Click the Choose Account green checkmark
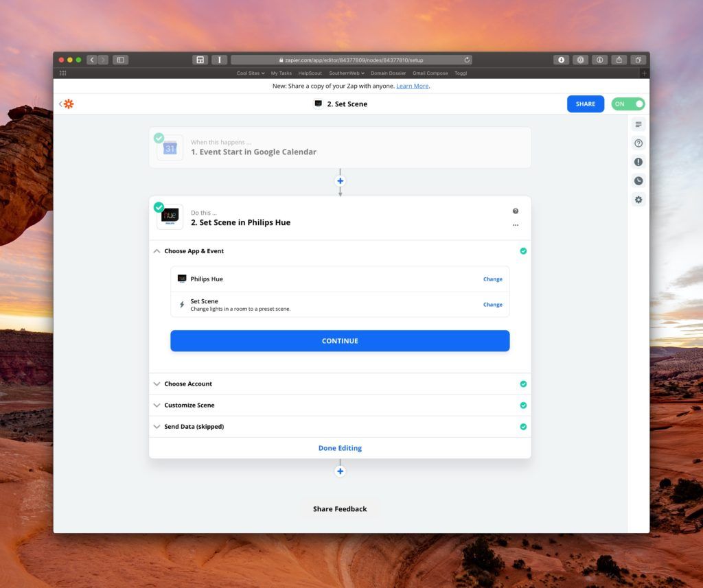The height and width of the screenshot is (588, 703). [x=523, y=384]
